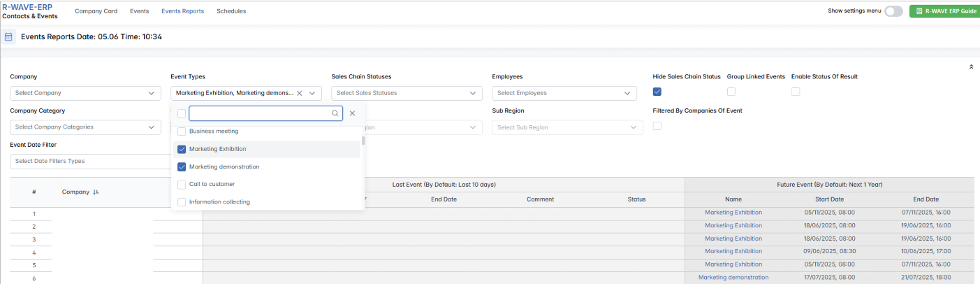980x284 pixels.
Task: Open the Sales Chain Statuses dropdown
Action: pyautogui.click(x=407, y=93)
